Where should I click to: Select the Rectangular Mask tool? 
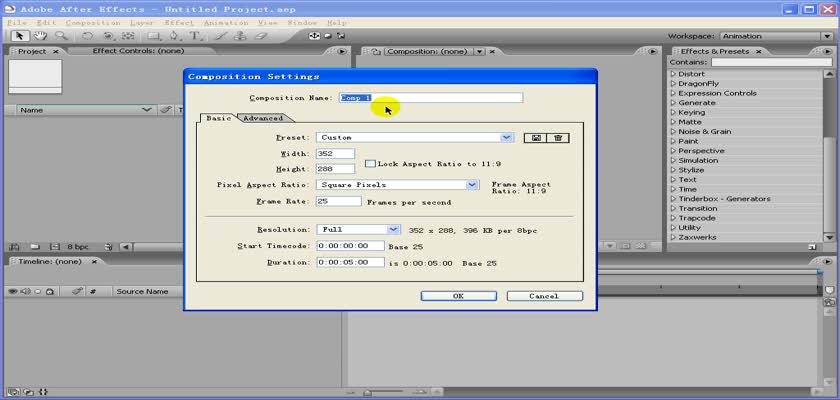coord(154,36)
